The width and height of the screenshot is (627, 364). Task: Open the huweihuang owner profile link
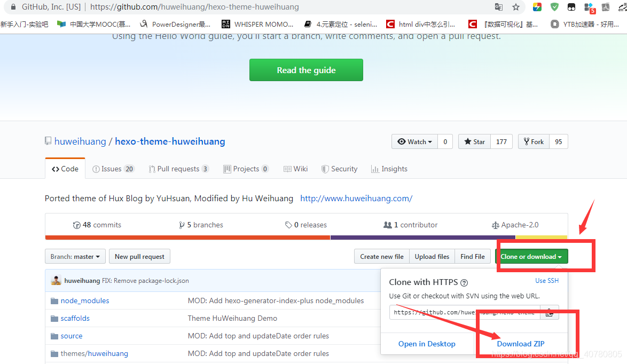coord(80,141)
